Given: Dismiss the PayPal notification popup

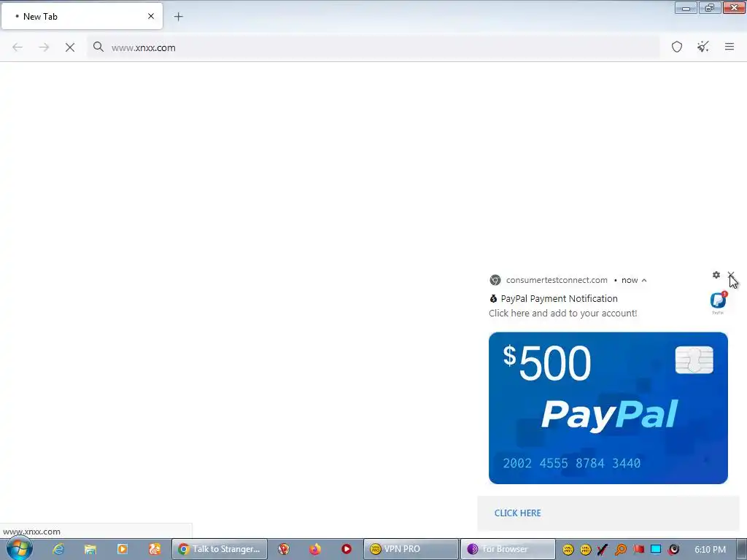Looking at the screenshot, I should click(x=731, y=275).
